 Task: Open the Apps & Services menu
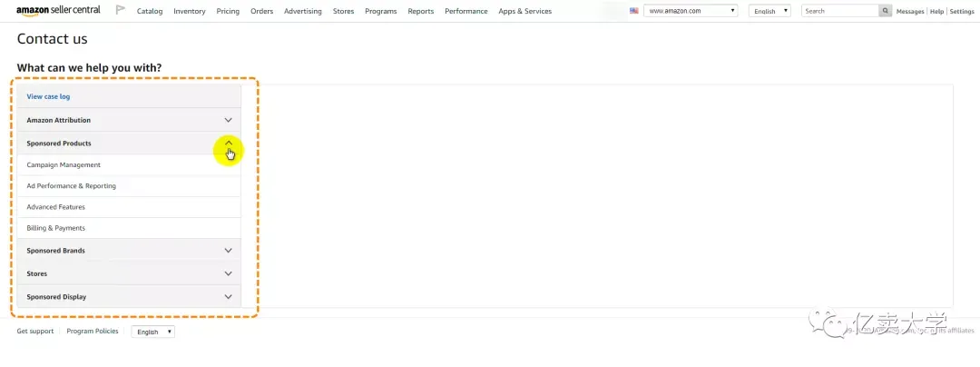coord(525,11)
